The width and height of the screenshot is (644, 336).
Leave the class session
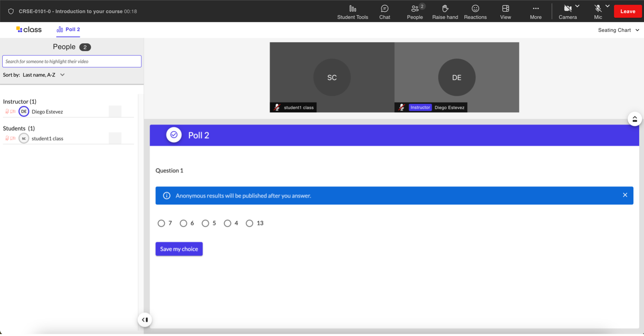coord(627,11)
